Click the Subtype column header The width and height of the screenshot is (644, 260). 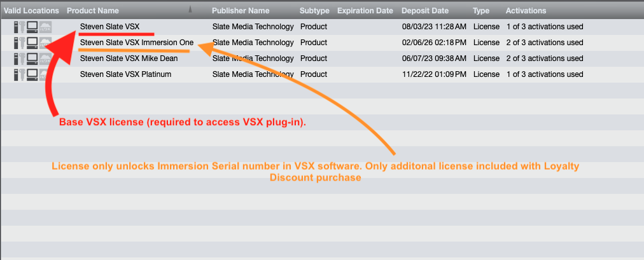313,11
